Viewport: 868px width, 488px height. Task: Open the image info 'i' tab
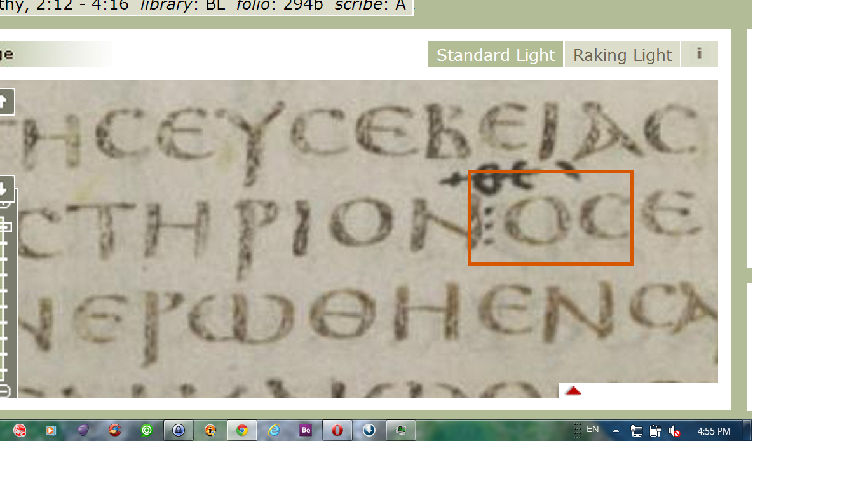(x=699, y=54)
